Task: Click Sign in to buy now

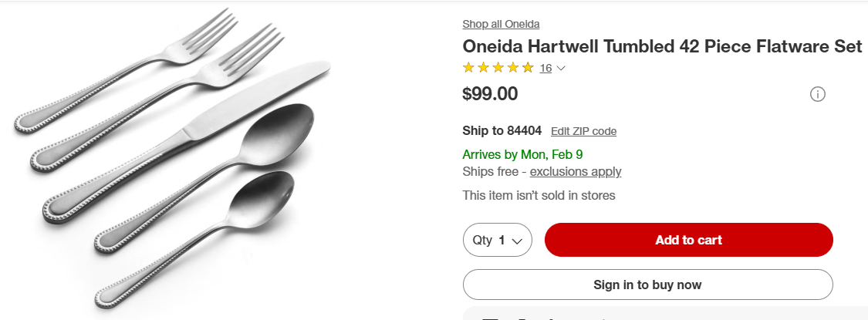Action: tap(647, 285)
